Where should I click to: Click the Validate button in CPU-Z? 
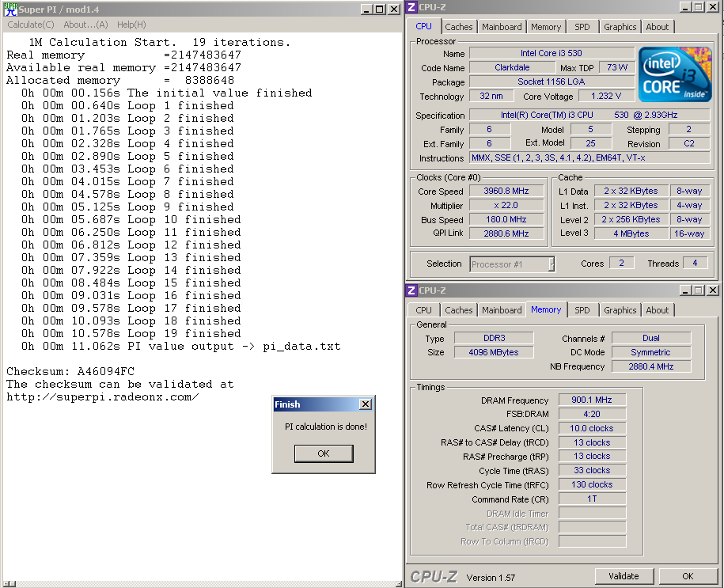(x=624, y=576)
